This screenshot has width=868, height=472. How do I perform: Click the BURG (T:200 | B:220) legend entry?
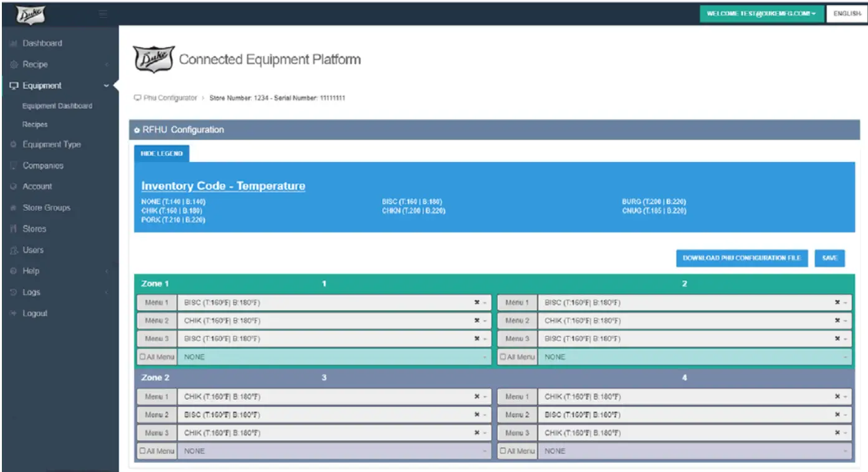click(654, 202)
